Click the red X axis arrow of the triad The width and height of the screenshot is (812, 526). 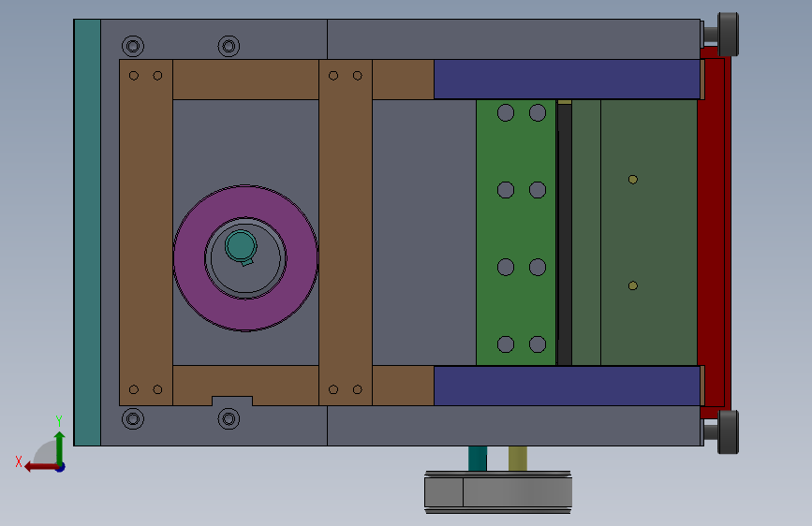coord(41,467)
